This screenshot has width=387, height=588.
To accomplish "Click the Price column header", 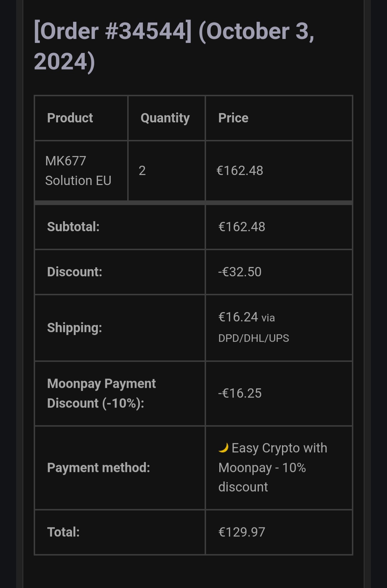I will (233, 118).
